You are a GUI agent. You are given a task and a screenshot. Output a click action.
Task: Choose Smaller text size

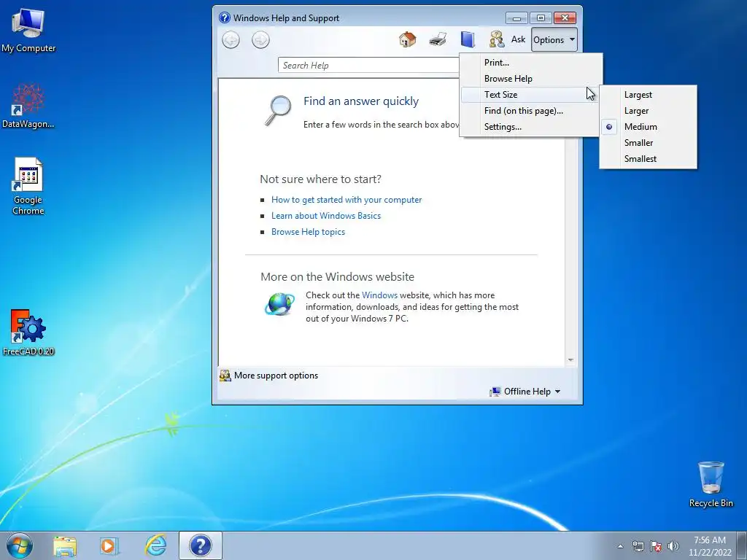[648, 143]
